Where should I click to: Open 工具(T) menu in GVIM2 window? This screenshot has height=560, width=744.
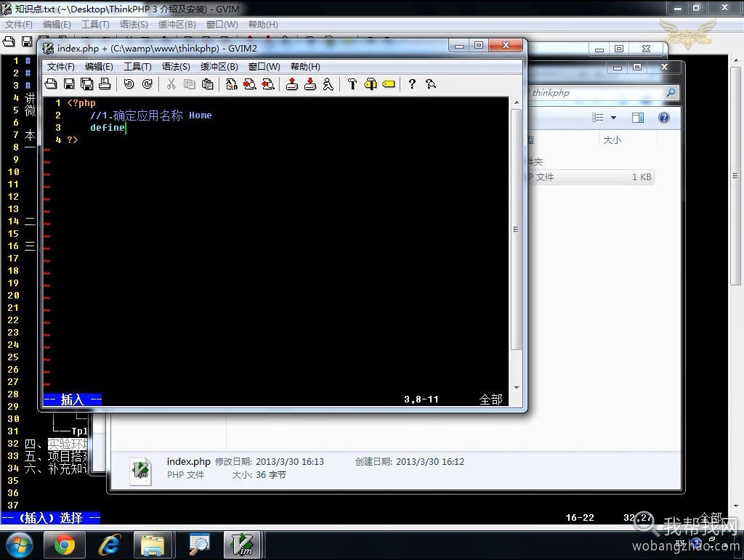pos(137,66)
